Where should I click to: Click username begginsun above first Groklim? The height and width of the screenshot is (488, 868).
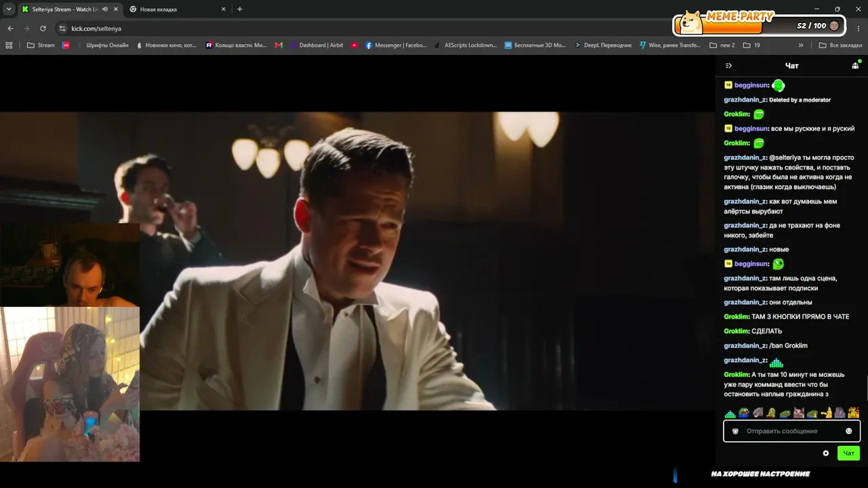[751, 85]
